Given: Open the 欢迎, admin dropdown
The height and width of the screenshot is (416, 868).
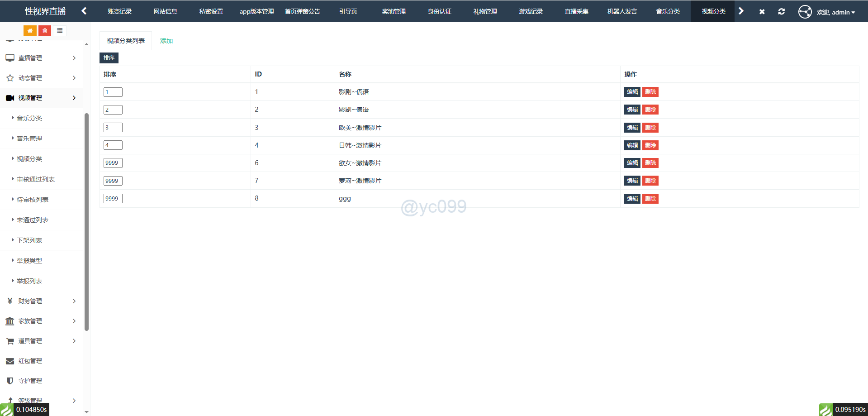Looking at the screenshot, I should pyautogui.click(x=835, y=12).
